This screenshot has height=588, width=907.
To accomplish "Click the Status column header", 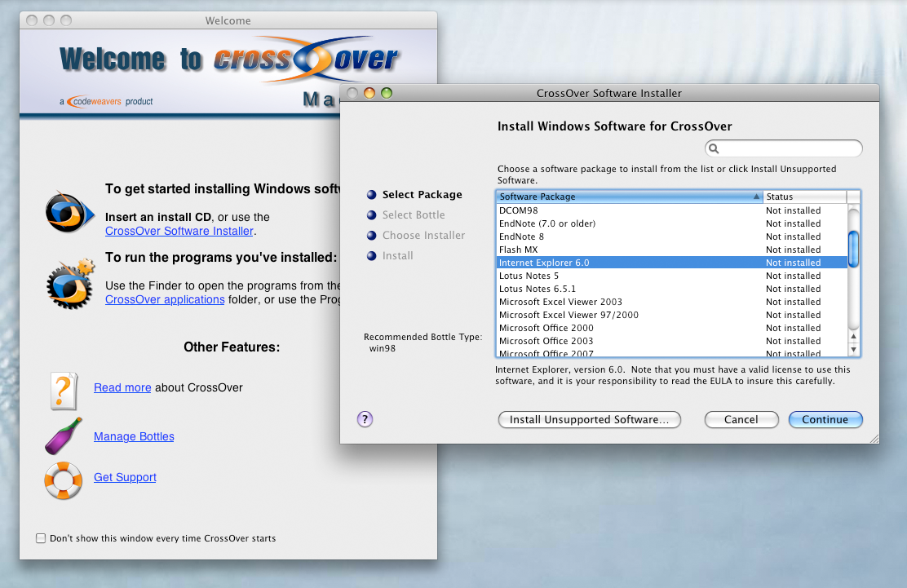I will 804,197.
